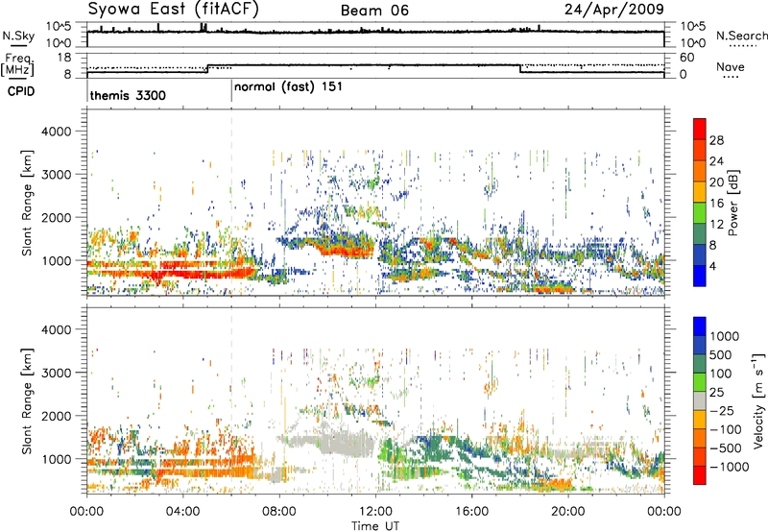Click the dashed CPID change line in power panel
Screen dimensions: 768x532
pos(231,202)
